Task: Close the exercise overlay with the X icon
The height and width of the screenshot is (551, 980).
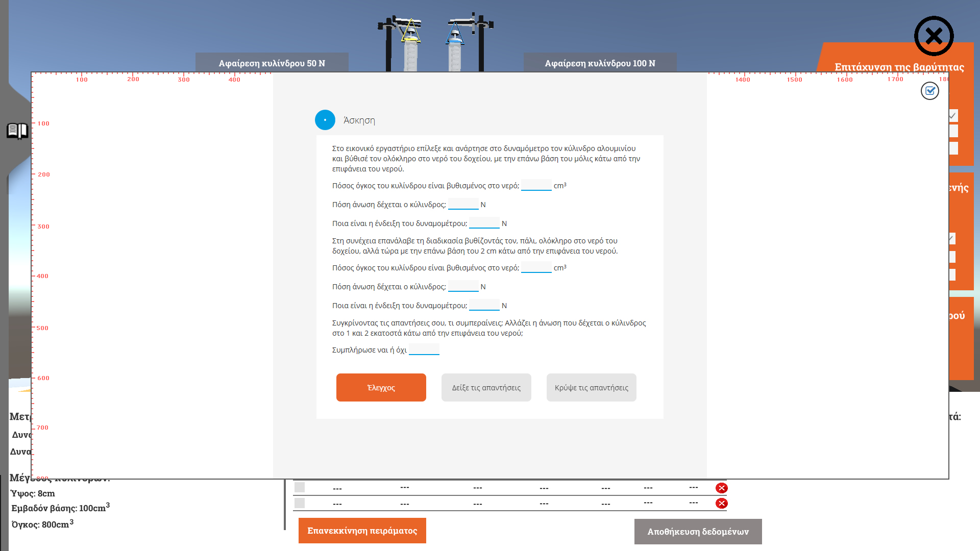Action: pyautogui.click(x=934, y=36)
